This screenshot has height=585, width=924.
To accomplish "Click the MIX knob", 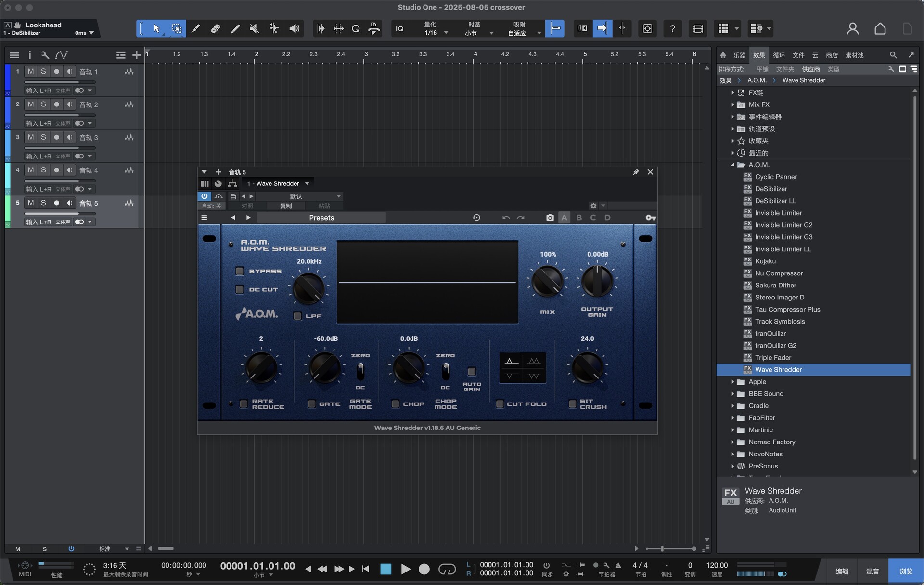I will point(547,282).
